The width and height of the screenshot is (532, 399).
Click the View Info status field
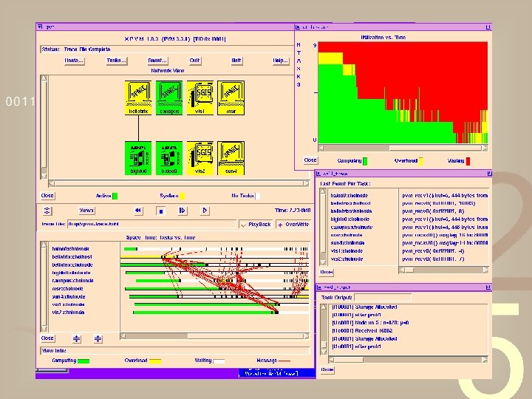[x=175, y=351]
